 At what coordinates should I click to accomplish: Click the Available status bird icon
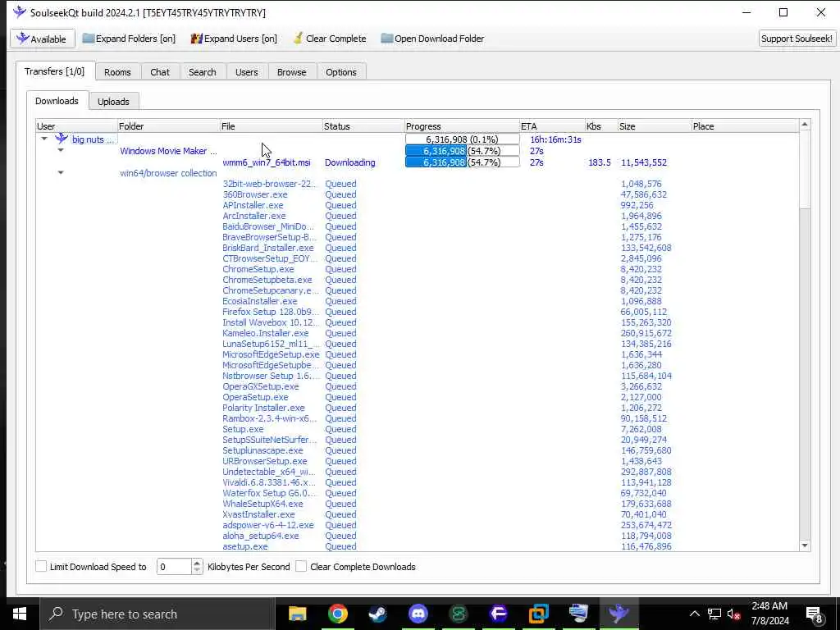(x=22, y=39)
